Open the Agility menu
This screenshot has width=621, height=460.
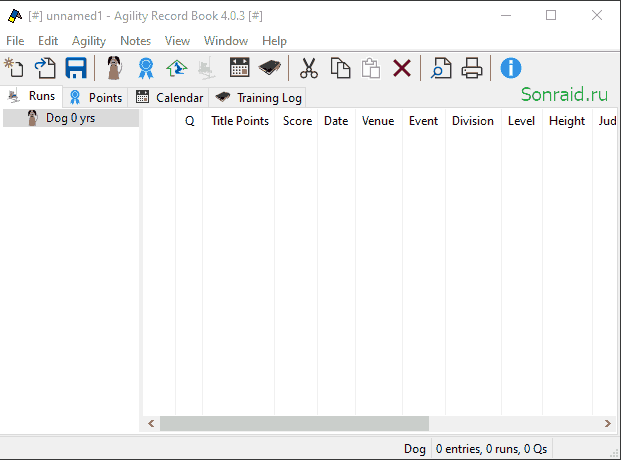[89, 41]
